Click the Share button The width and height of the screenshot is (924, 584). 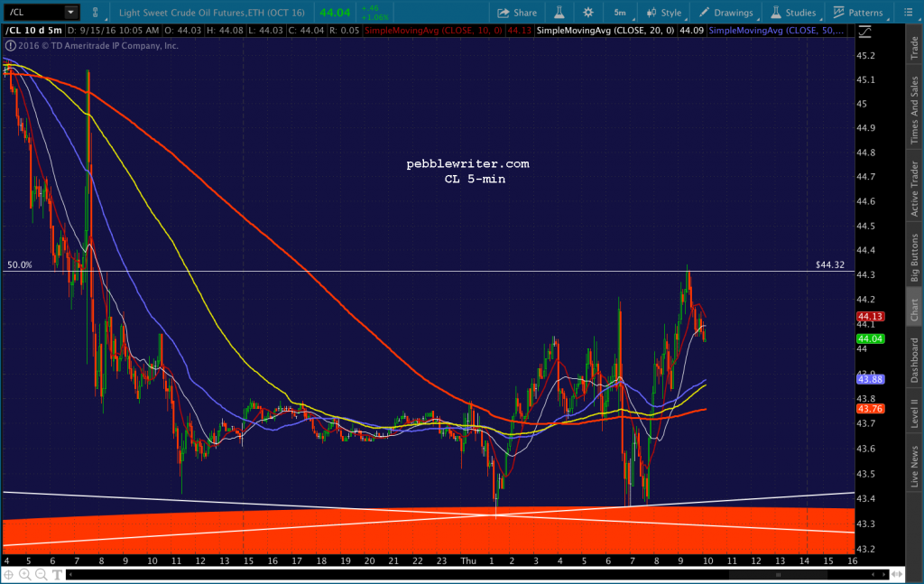coord(517,13)
